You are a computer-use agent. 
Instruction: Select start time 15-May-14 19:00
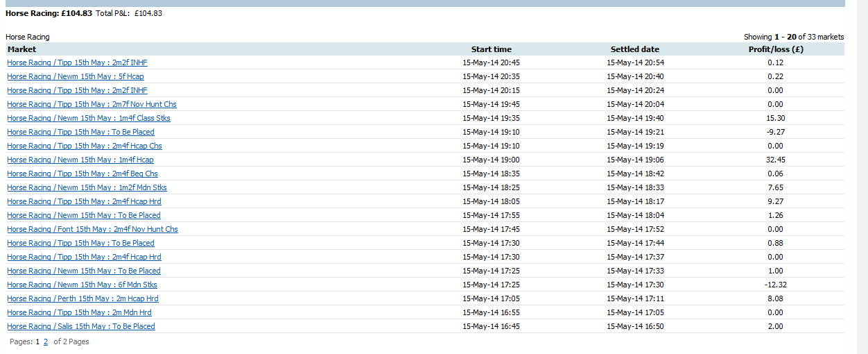pos(492,160)
